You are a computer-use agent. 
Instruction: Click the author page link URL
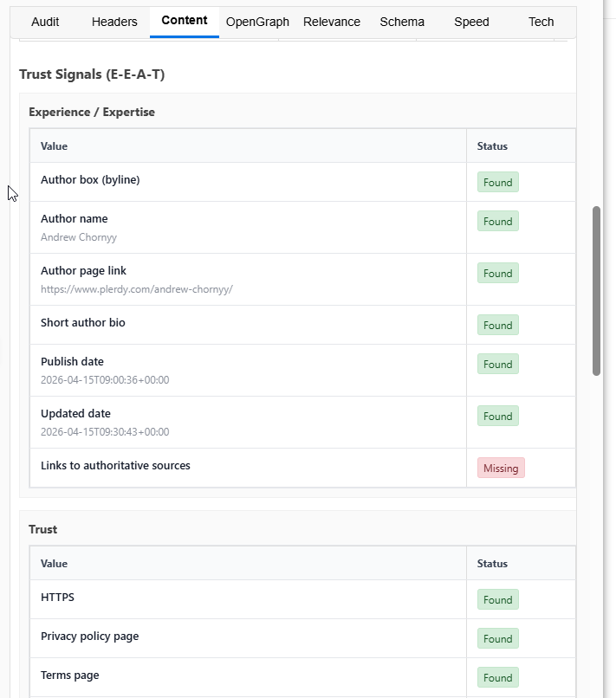pyautogui.click(x=137, y=289)
